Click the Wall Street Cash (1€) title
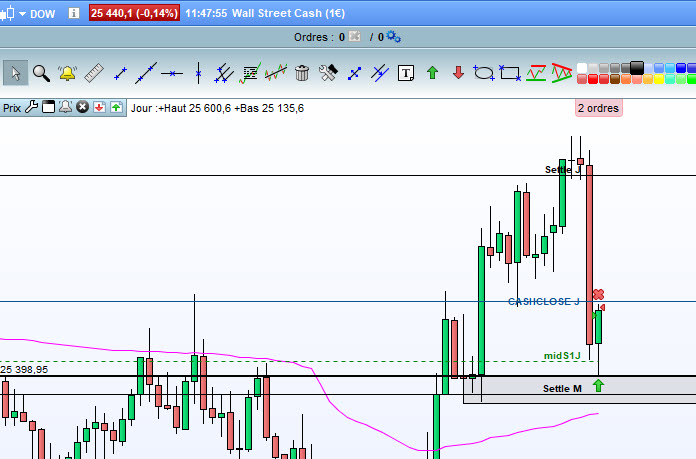The image size is (696, 459). [289, 13]
